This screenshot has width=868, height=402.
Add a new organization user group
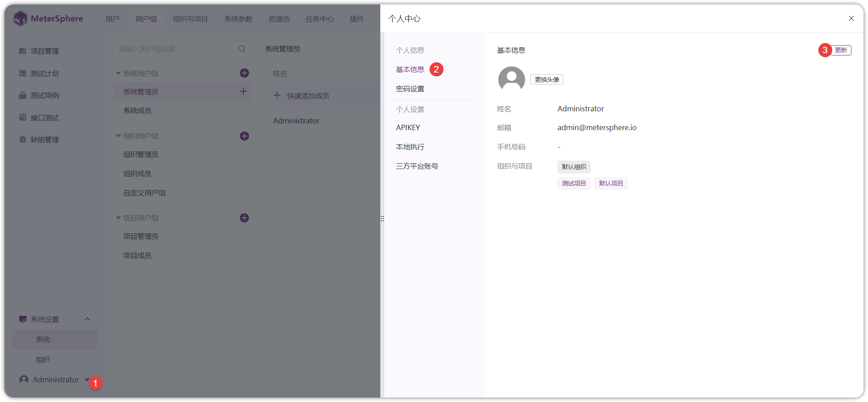[244, 136]
